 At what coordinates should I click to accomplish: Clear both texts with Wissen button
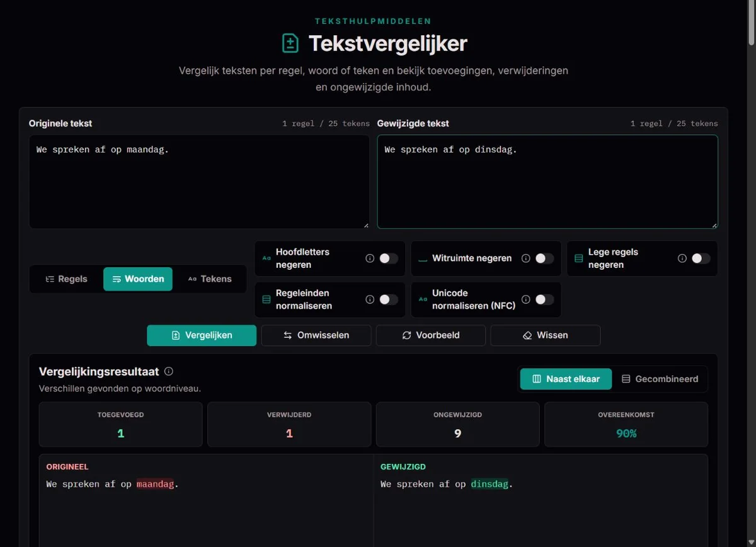(x=546, y=335)
